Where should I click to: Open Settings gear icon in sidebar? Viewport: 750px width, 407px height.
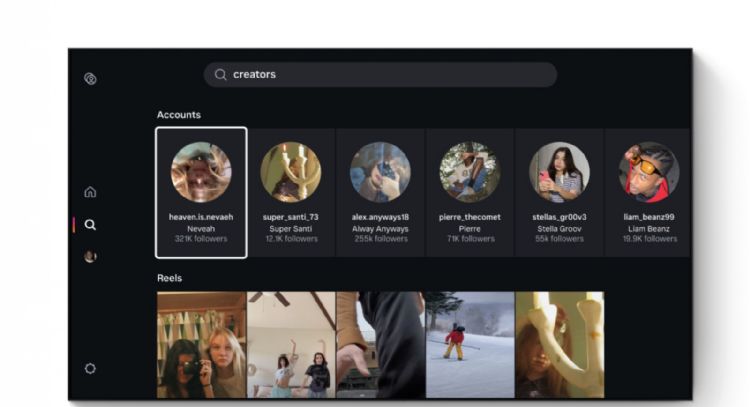pyautogui.click(x=90, y=369)
